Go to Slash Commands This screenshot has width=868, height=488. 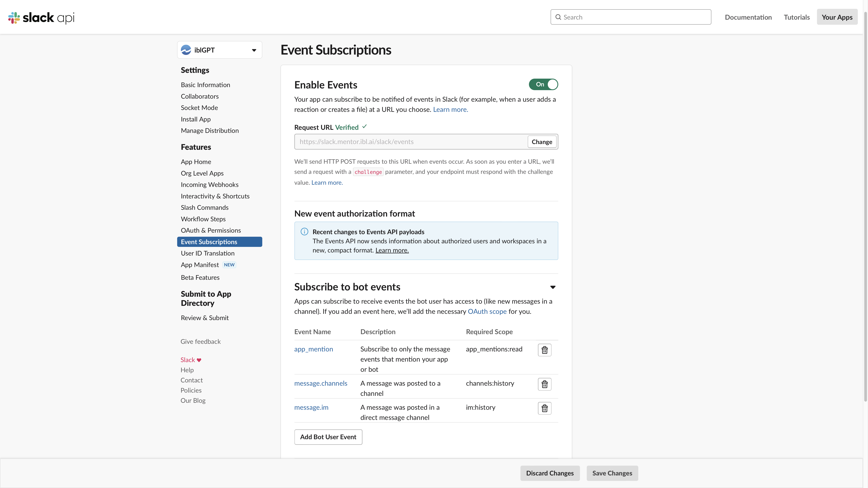204,208
